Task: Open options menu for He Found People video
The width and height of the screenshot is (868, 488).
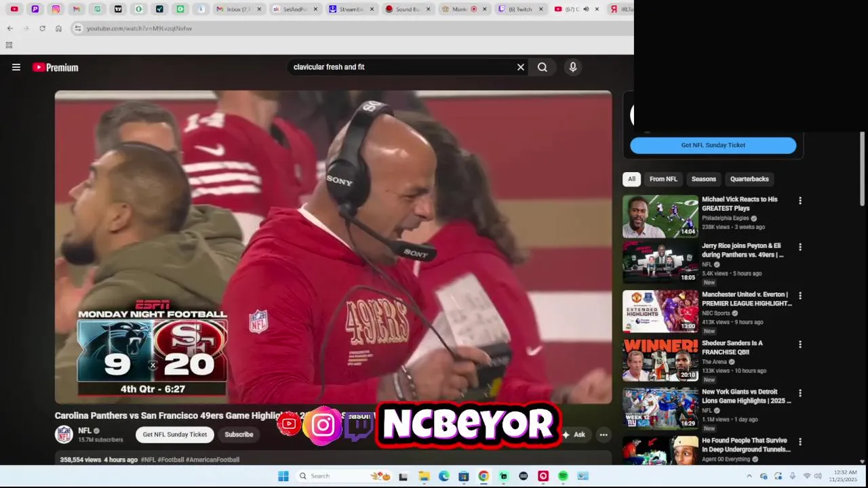Action: click(x=800, y=442)
